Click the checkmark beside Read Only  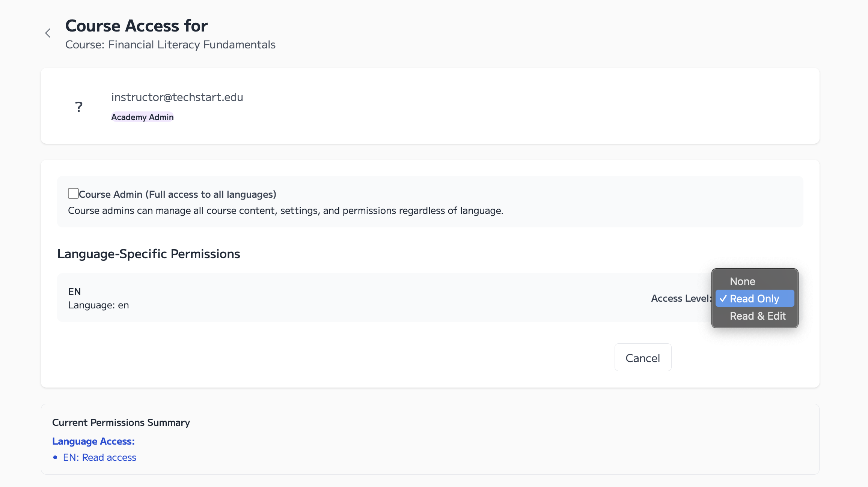pos(723,299)
